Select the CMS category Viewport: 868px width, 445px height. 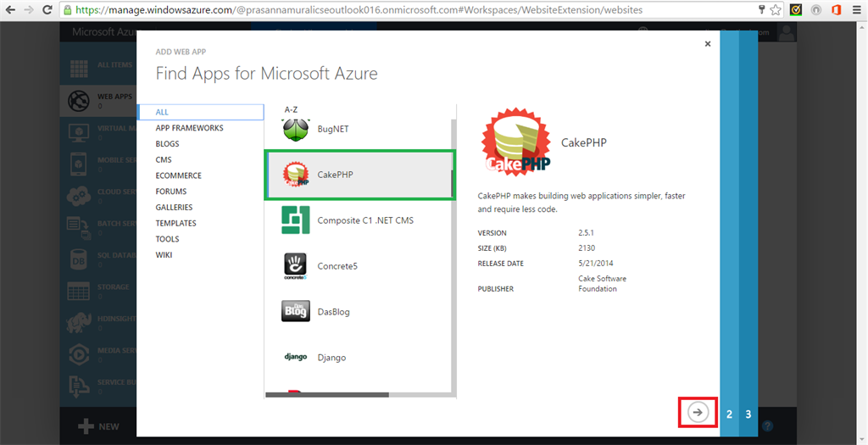coord(164,159)
